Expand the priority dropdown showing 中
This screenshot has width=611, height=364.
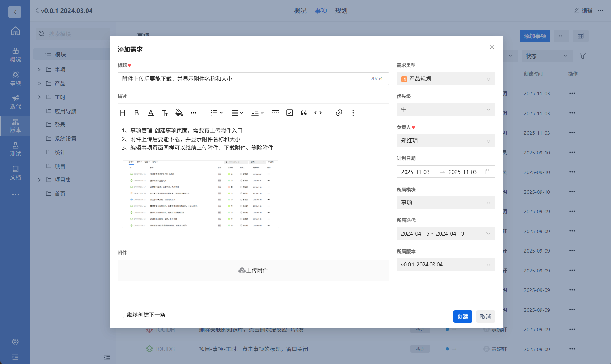(x=446, y=109)
